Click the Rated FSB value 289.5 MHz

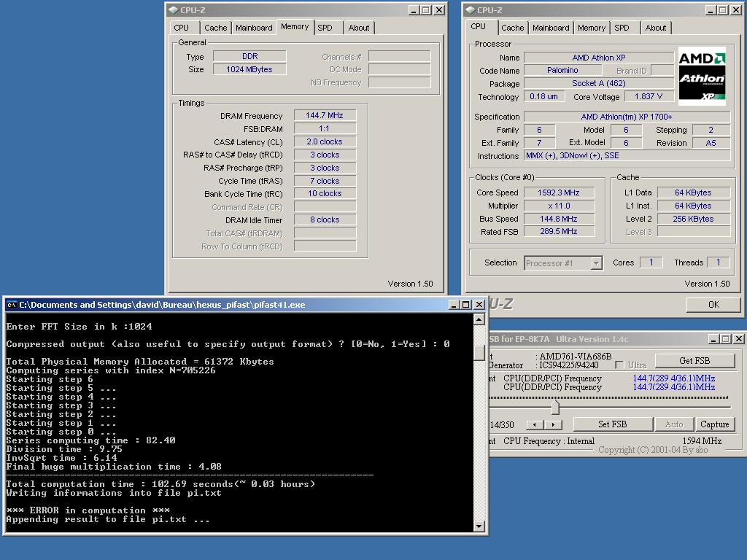click(559, 231)
